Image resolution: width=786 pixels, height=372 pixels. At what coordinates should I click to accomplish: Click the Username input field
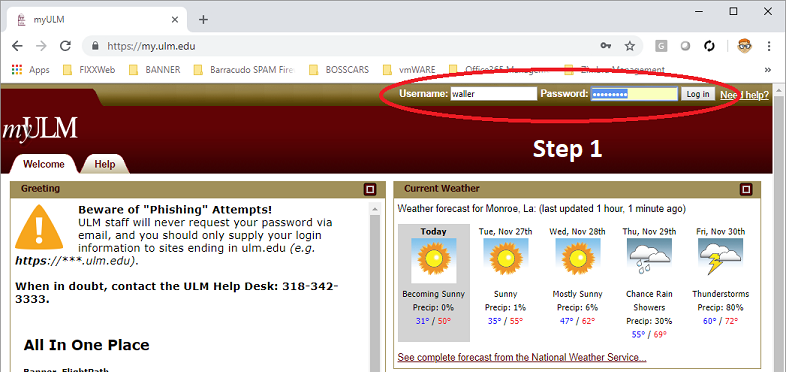(493, 94)
